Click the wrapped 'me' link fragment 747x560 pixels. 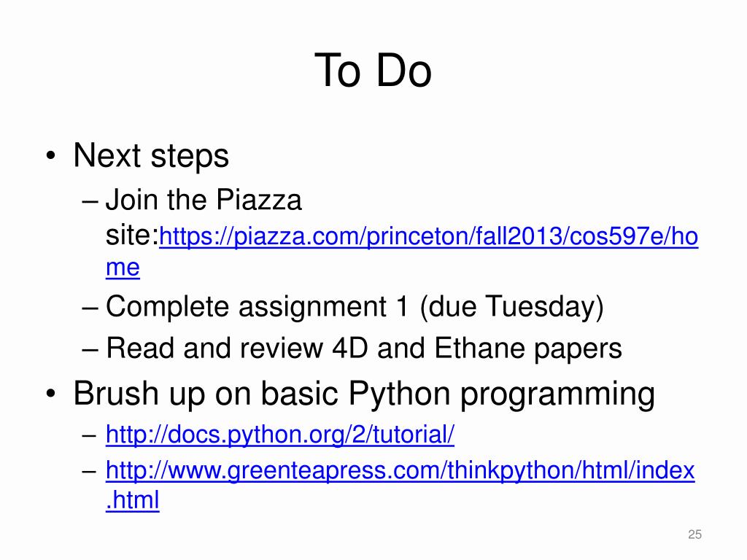coord(123,267)
